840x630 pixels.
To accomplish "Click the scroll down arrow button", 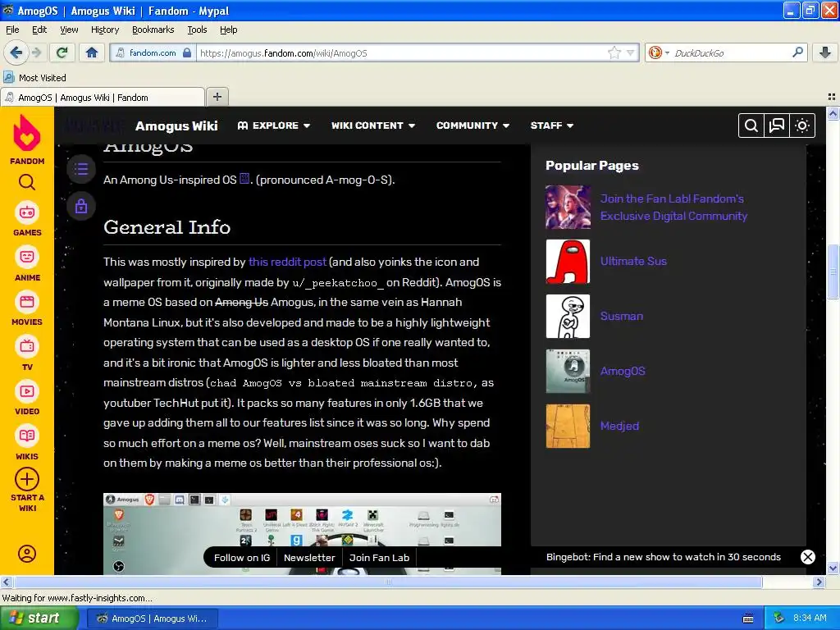I will [833, 568].
